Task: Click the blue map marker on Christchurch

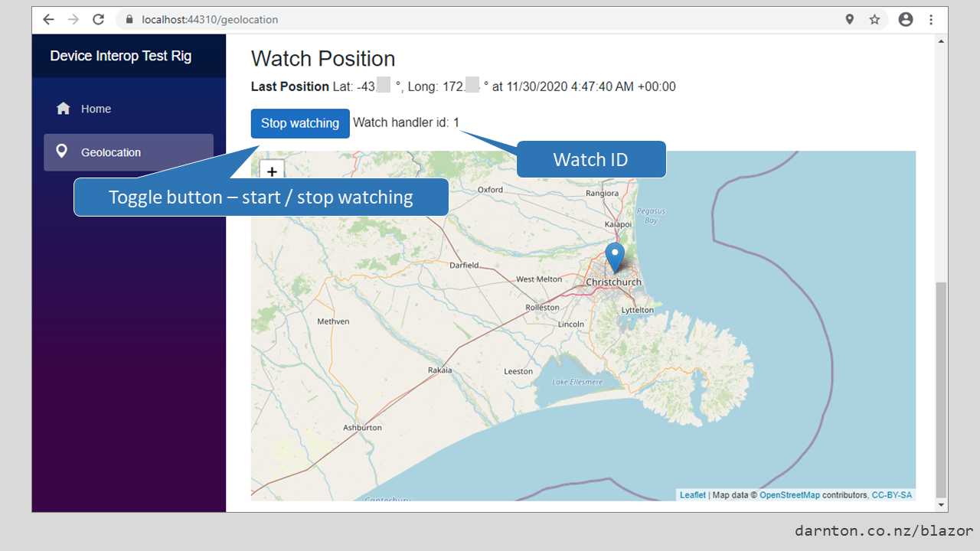Action: (x=615, y=258)
